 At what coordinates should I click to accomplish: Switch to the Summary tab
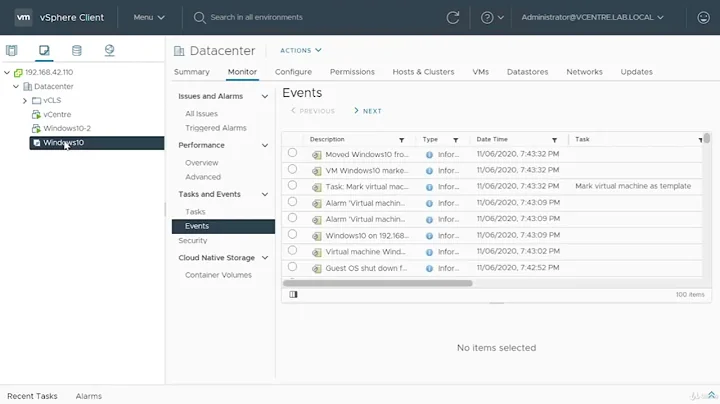[x=191, y=72]
